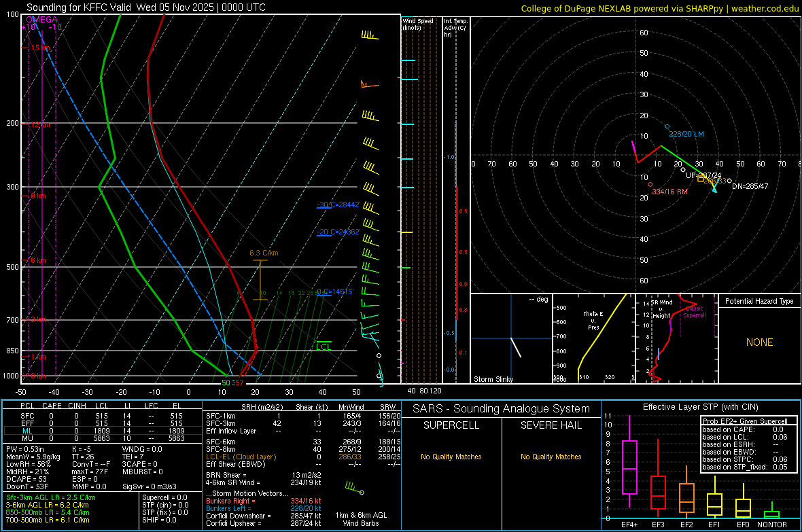The height and width of the screenshot is (532, 802).
Task: Click the 6.3 C/km lapse rate label
Action: (x=264, y=253)
